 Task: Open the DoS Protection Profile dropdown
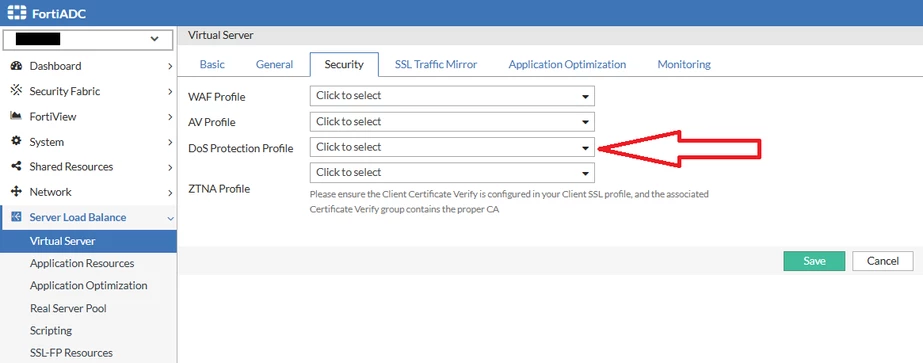pyautogui.click(x=451, y=147)
